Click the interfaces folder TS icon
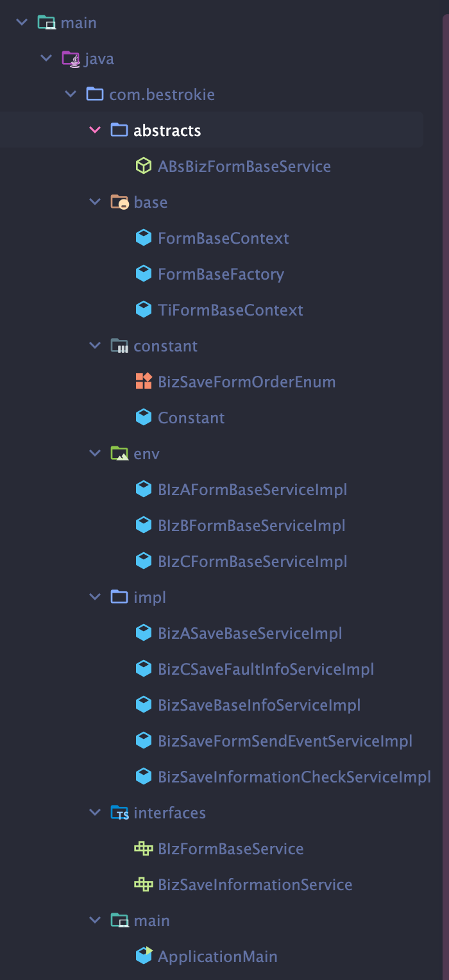The height and width of the screenshot is (980, 449). click(x=120, y=813)
